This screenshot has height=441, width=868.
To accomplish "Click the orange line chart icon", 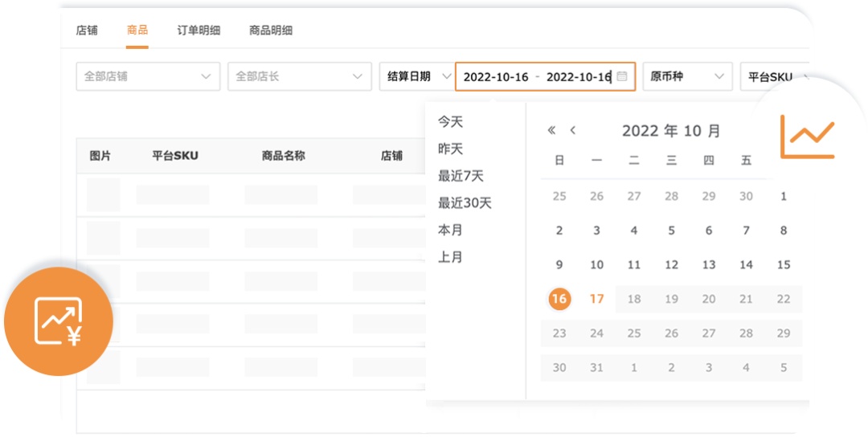I will pos(807,137).
